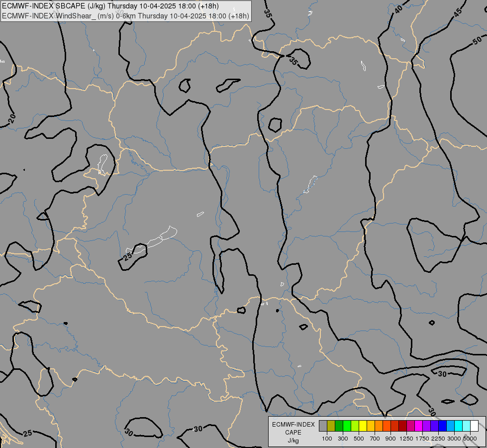
Task: Click legend value 2250
Action: 438,439
